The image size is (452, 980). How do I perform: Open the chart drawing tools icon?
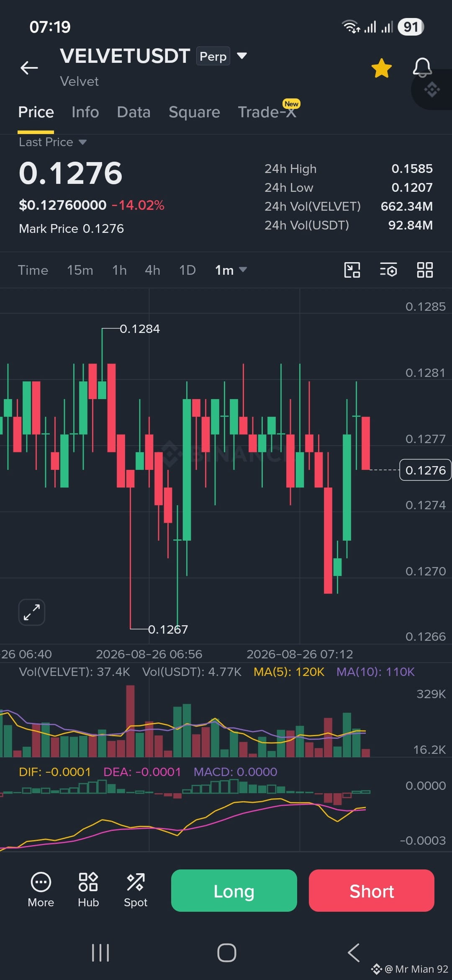coord(352,270)
